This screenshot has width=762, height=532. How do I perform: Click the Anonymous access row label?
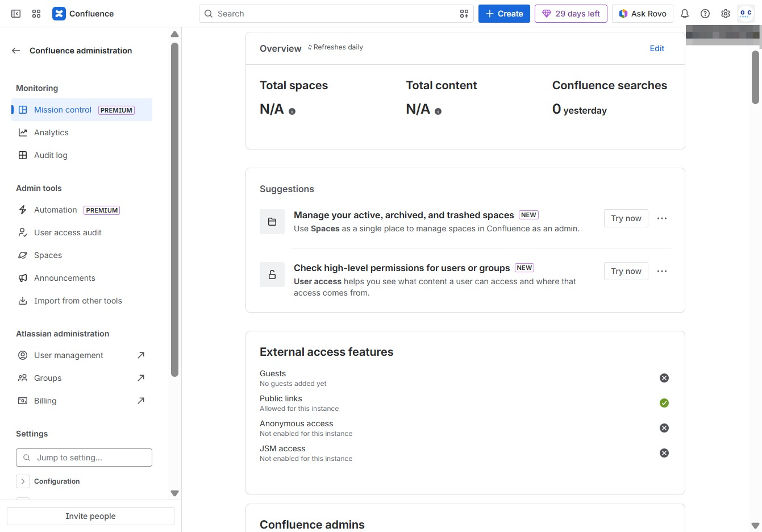(296, 423)
